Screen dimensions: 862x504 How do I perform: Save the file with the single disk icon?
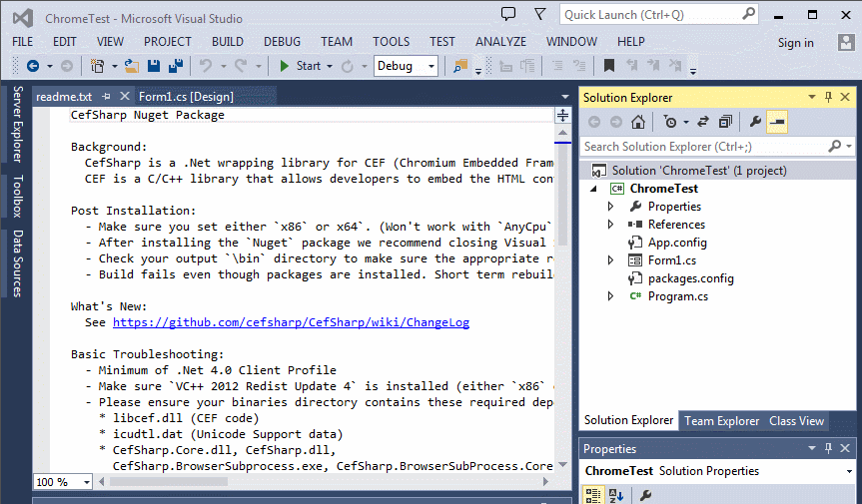(x=154, y=66)
